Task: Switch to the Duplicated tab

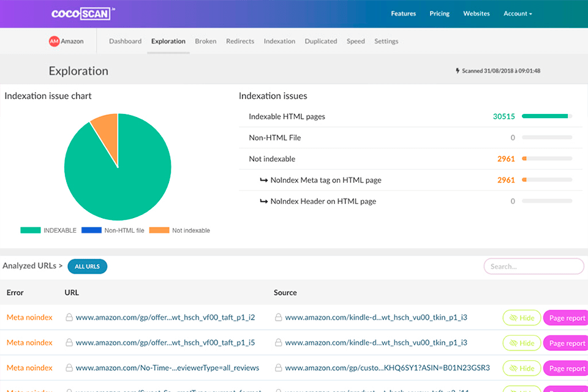Action: click(321, 41)
